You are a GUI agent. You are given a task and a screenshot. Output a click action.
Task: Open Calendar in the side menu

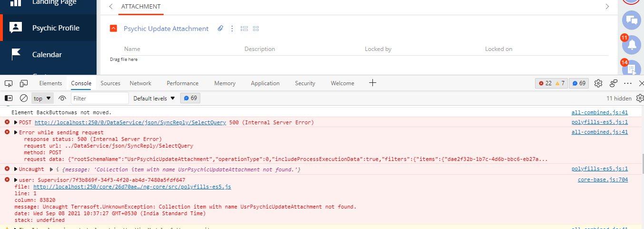pos(48,54)
